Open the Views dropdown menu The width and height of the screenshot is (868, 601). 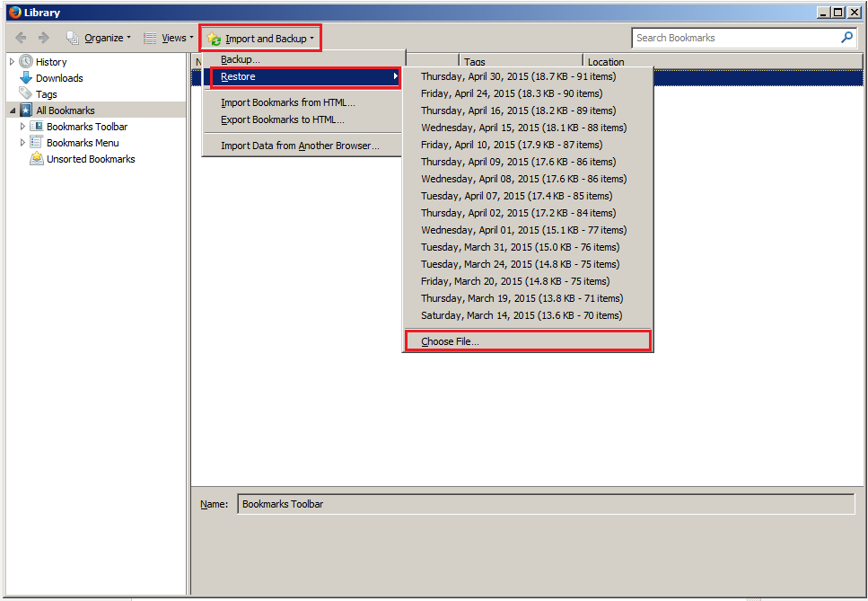(168, 38)
